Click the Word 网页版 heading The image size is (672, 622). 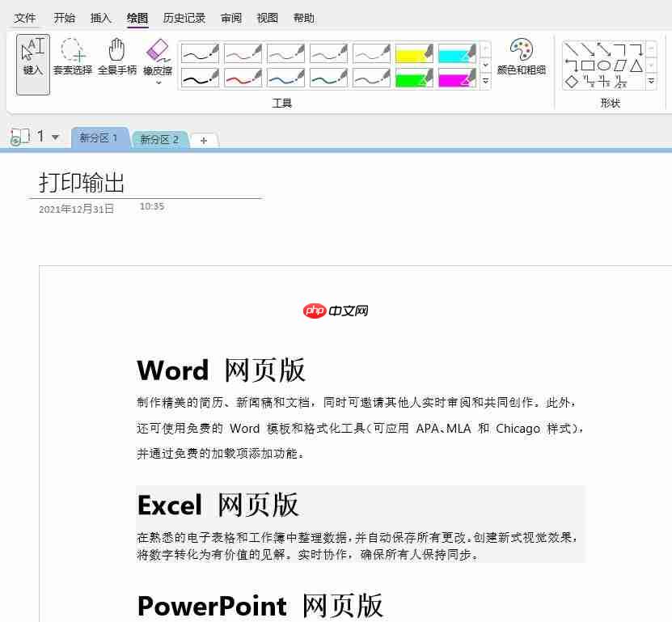click(x=221, y=370)
